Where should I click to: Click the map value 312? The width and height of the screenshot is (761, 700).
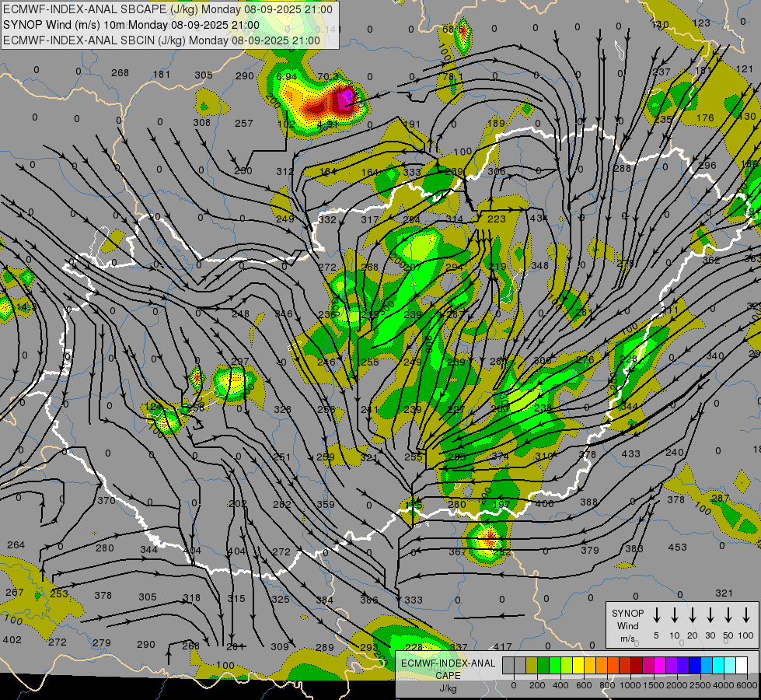tap(285, 171)
